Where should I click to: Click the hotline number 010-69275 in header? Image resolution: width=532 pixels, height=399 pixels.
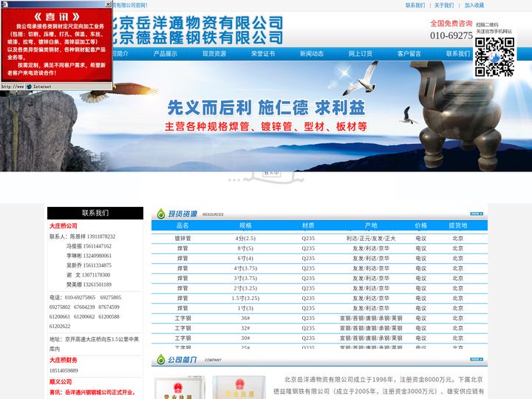(x=451, y=35)
